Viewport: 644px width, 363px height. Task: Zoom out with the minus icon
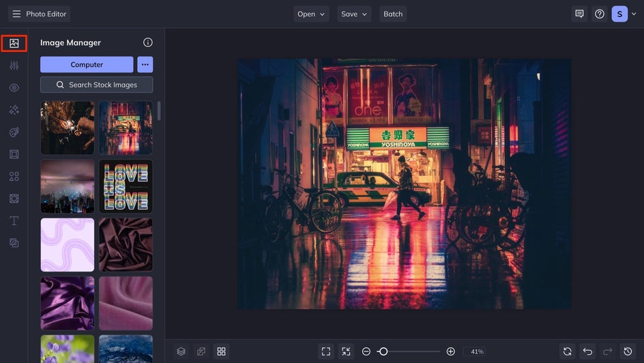(x=366, y=351)
